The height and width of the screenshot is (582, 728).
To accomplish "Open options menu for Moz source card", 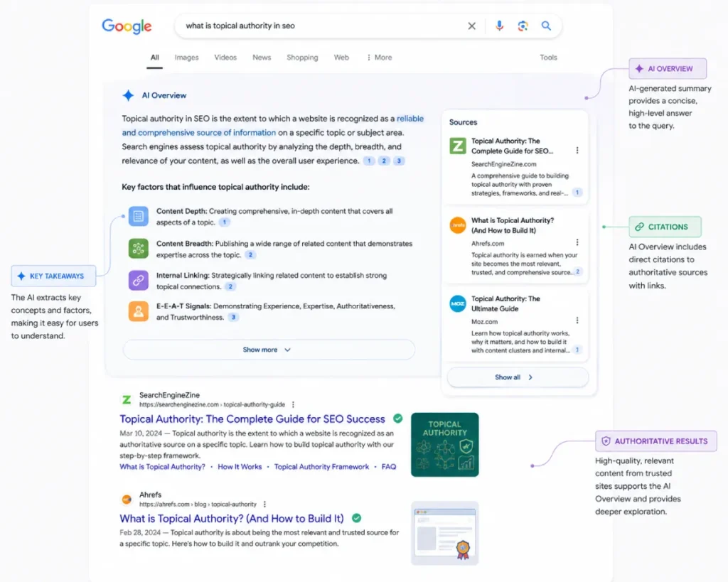I will [577, 320].
